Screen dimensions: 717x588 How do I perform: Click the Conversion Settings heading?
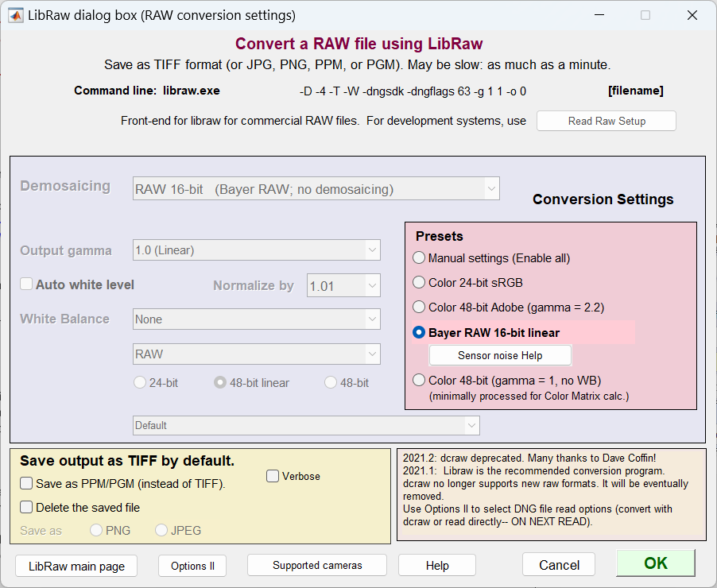coord(603,199)
